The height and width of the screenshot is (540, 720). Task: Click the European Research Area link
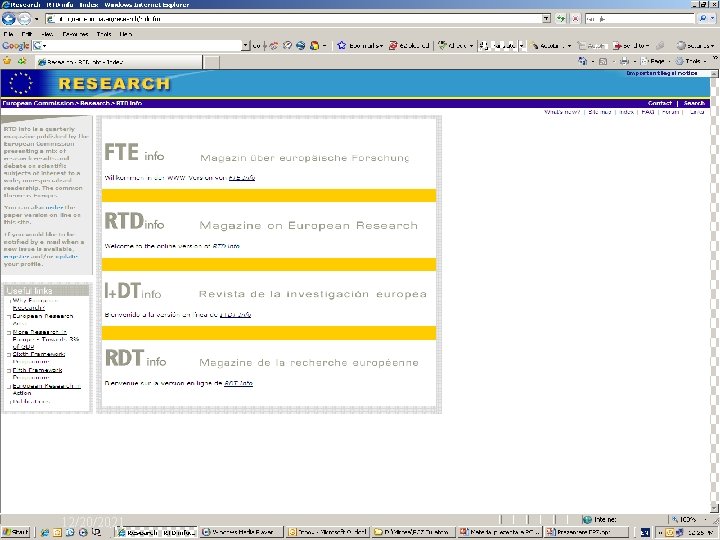point(43,320)
